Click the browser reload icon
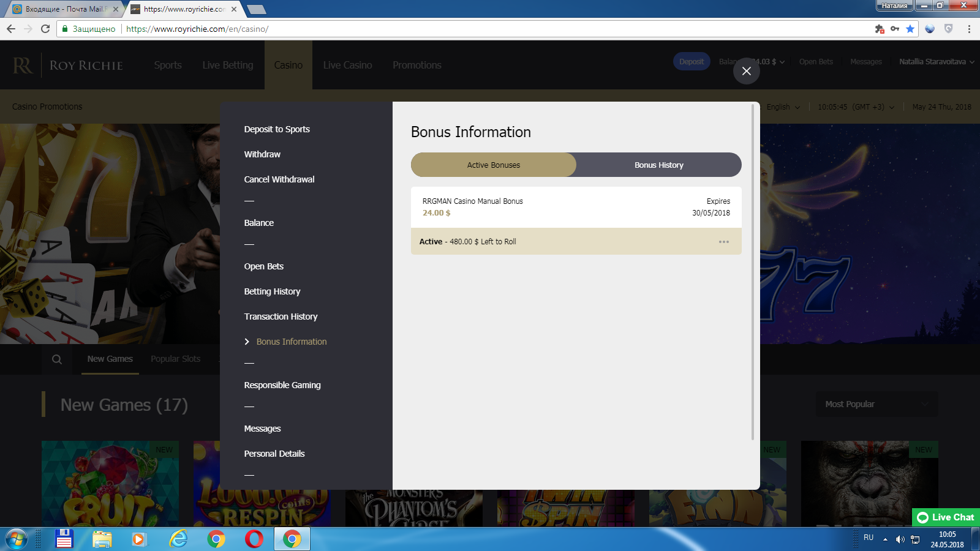The width and height of the screenshot is (980, 551). 45,29
